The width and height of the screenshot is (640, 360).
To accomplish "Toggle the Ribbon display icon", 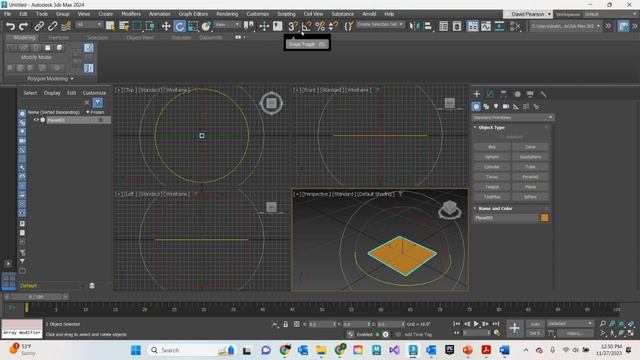I will [472, 26].
